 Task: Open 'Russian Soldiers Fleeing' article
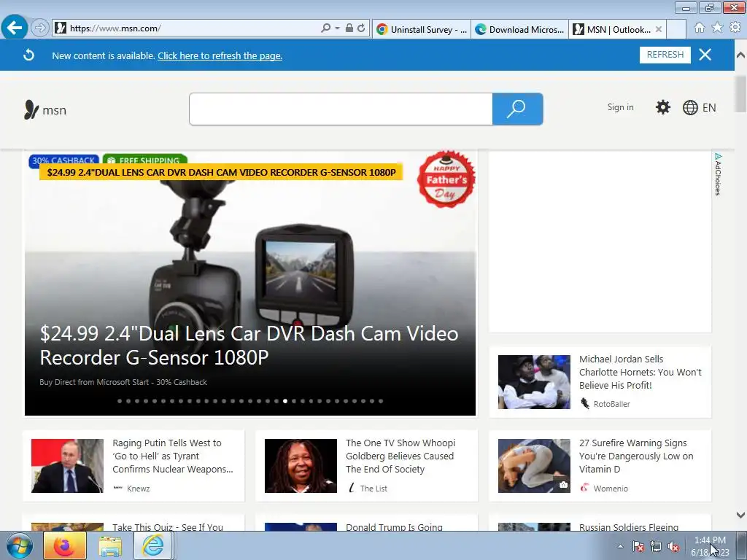[x=628, y=526]
